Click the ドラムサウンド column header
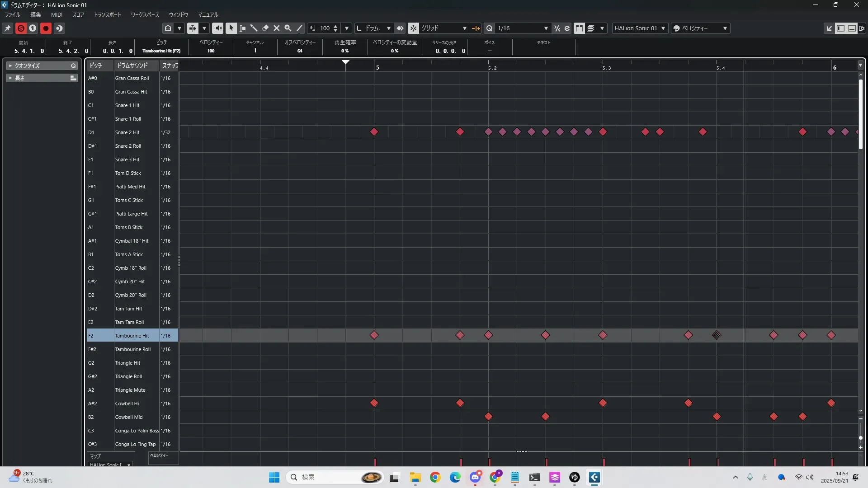This screenshot has width=868, height=488. point(132,66)
